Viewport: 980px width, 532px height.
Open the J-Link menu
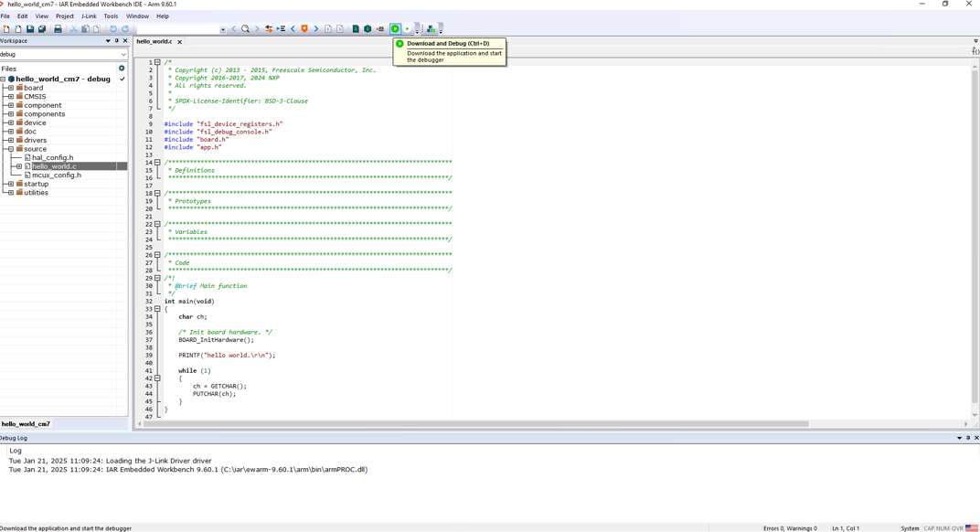pyautogui.click(x=89, y=16)
